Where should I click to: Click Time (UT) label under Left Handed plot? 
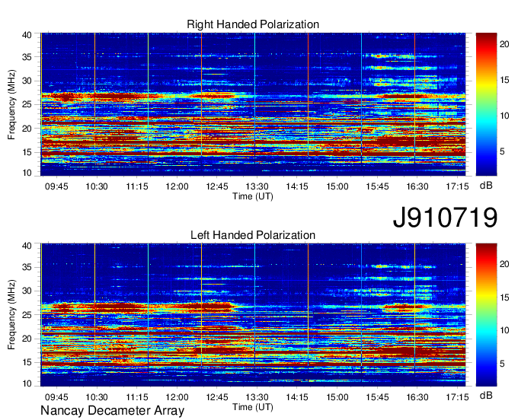point(253,407)
